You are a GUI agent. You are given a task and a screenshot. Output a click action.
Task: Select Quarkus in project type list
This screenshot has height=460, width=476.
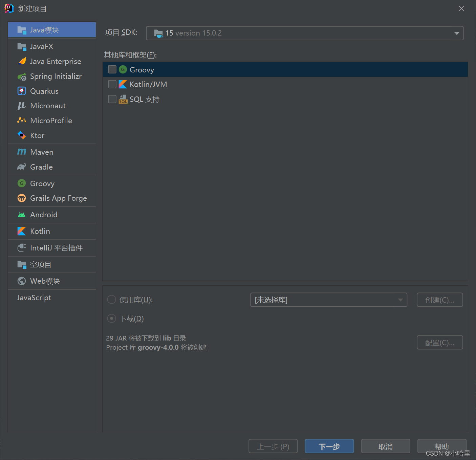pos(52,91)
